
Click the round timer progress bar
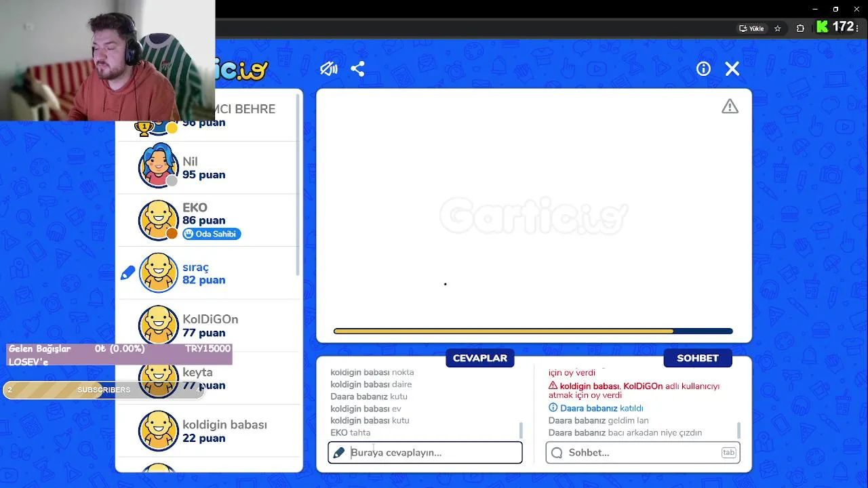(x=533, y=331)
